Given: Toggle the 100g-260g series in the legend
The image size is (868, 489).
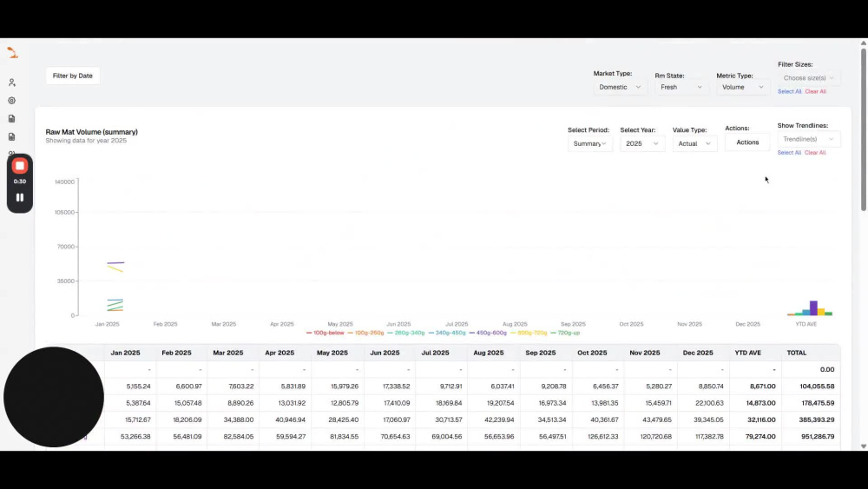Looking at the screenshot, I should 366,333.
